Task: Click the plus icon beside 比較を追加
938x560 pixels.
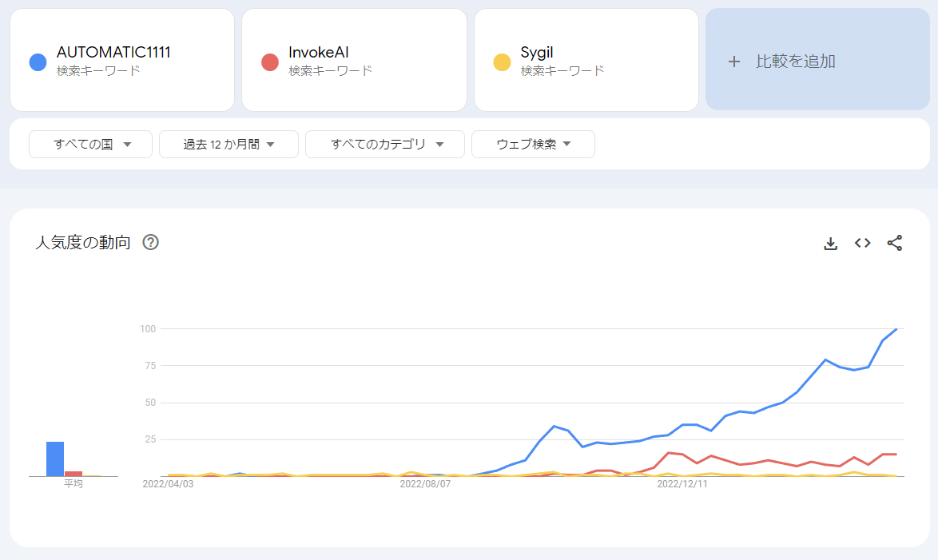Action: 734,61
